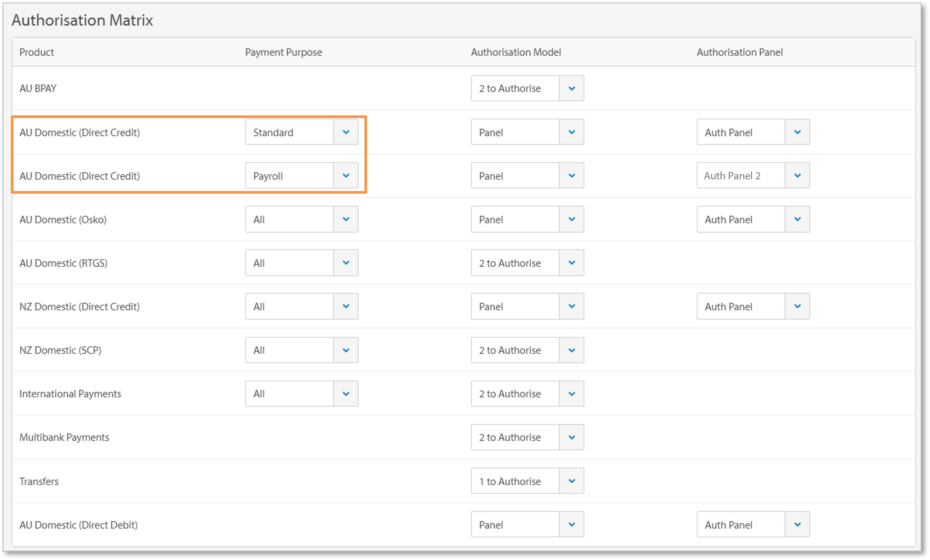Click NZ Domestic (SCP) payment purpose chevron

click(346, 350)
